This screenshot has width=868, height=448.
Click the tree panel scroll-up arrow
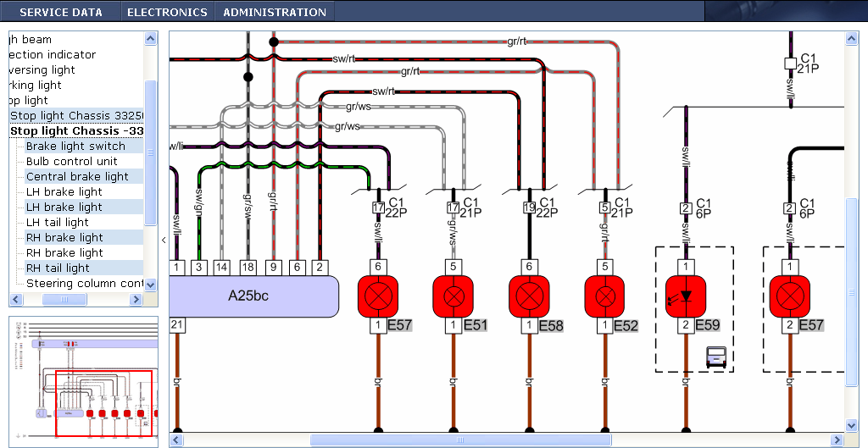point(151,38)
